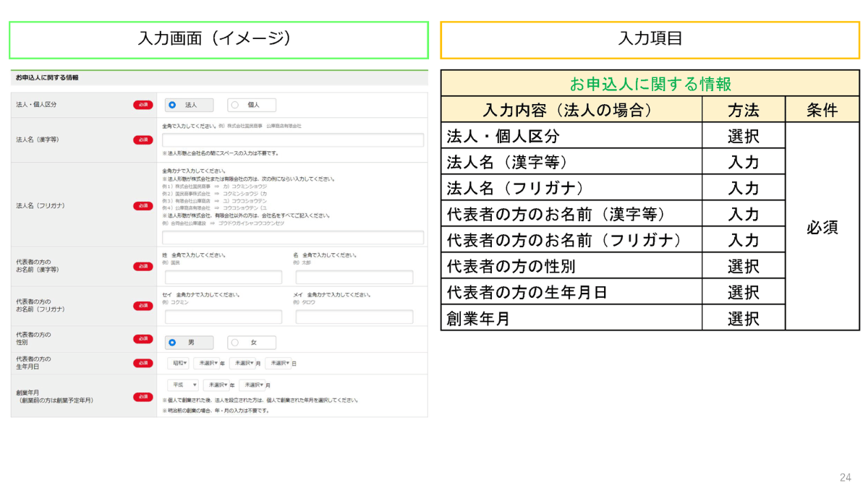The image size is (868, 488).
Task: Click the 入力項目 header box
Action: tap(650, 40)
